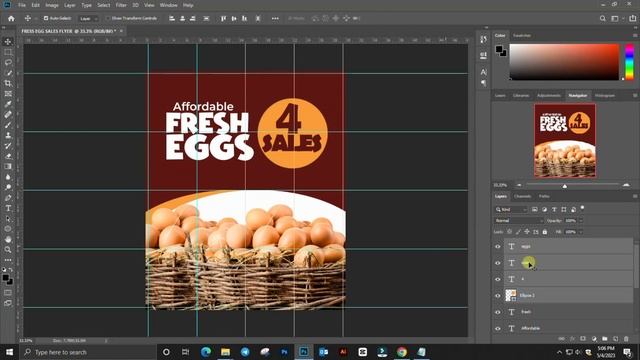Open the Normal blending mode dropdown
This screenshot has height=360, width=640.
[x=519, y=220]
